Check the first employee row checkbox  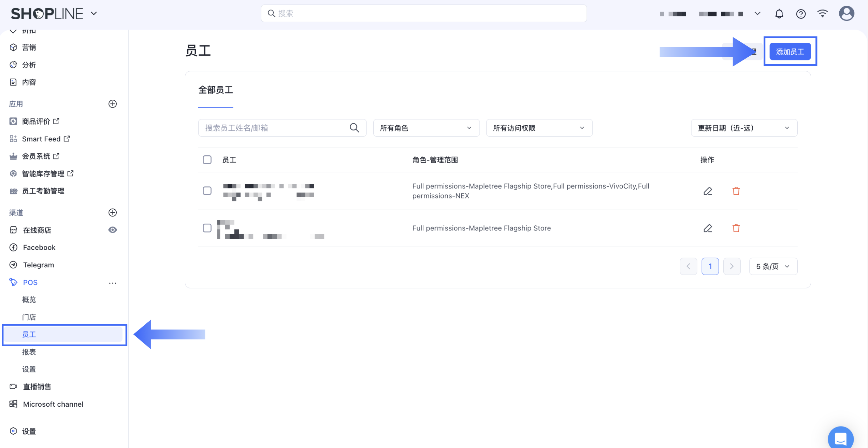(207, 191)
